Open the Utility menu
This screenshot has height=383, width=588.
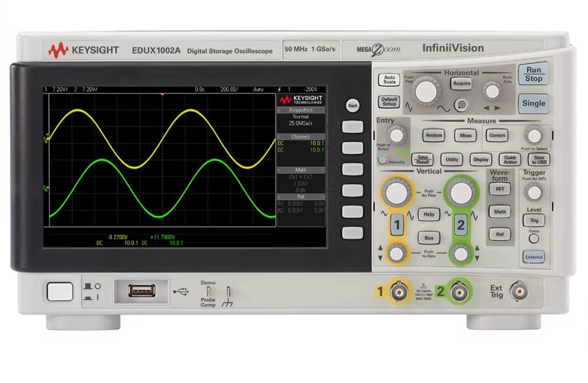pos(451,160)
